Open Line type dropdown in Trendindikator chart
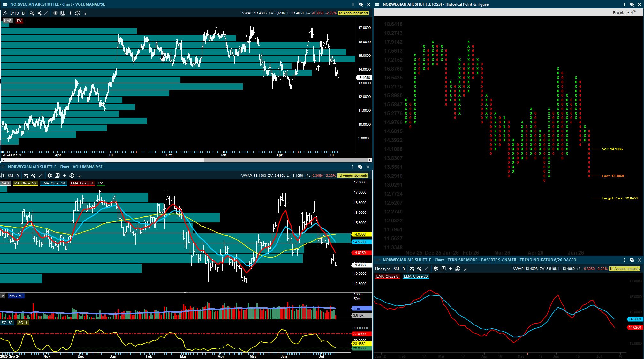Image resolution: width=644 pixels, height=359 pixels. pyautogui.click(x=383, y=269)
